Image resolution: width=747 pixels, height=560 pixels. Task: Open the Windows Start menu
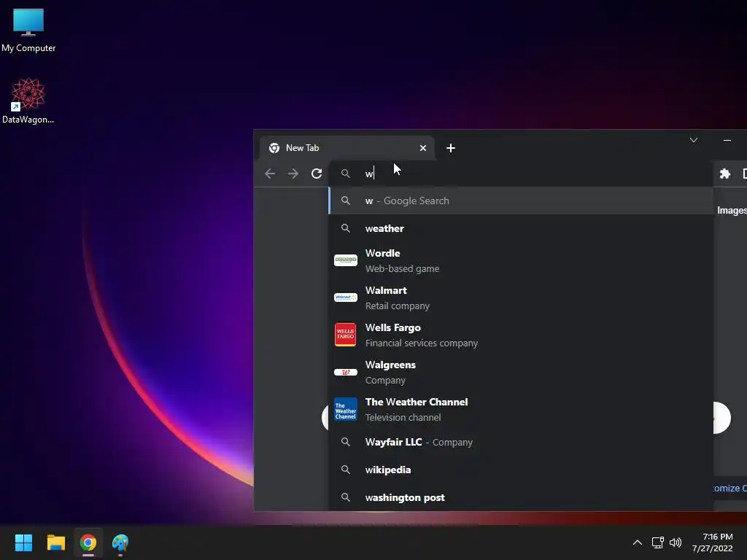point(23,542)
